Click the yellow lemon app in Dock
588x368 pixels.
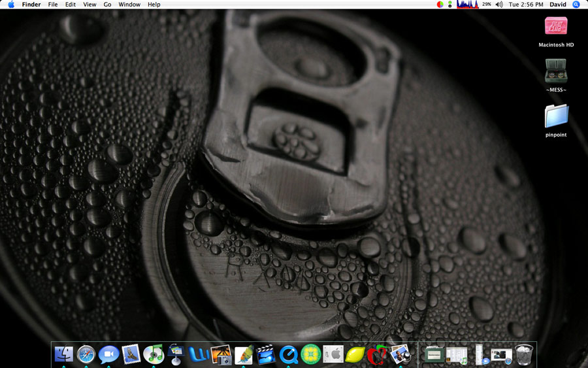click(355, 354)
